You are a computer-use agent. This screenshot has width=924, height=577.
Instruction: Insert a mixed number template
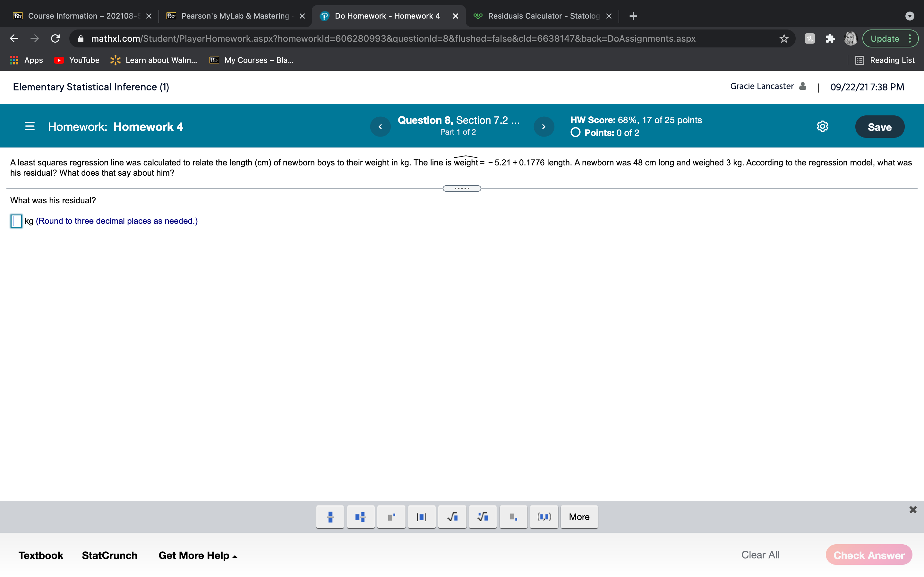pos(360,517)
